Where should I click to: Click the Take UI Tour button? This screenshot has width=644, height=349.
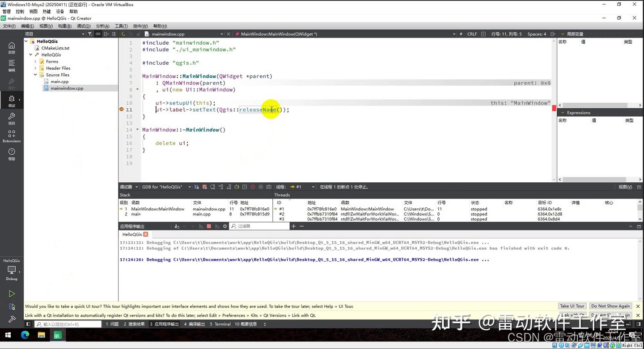[572, 306]
